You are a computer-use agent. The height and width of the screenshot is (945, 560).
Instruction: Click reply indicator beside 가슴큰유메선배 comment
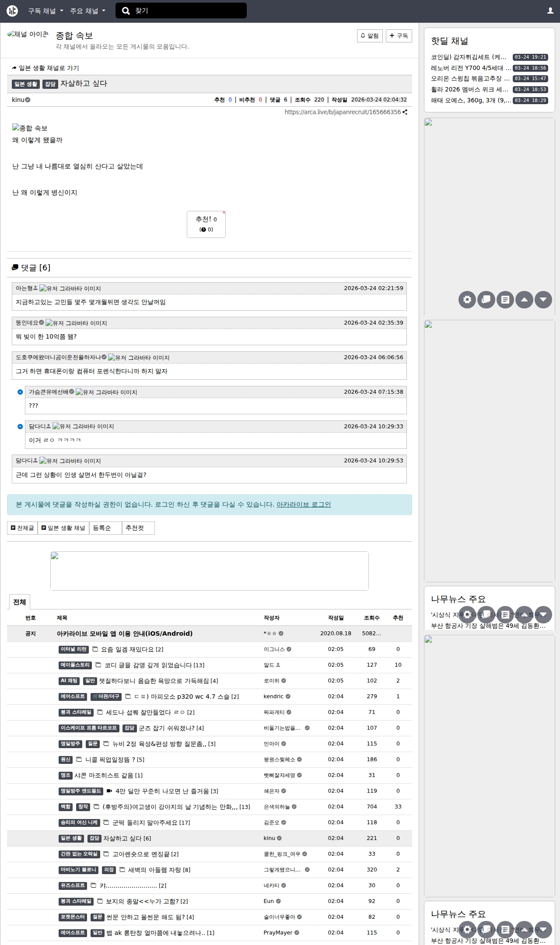20,392
